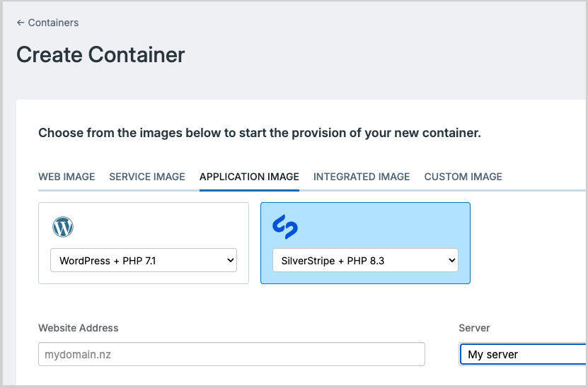Focus the Website Address input field
This screenshot has height=388, width=588.
point(231,354)
